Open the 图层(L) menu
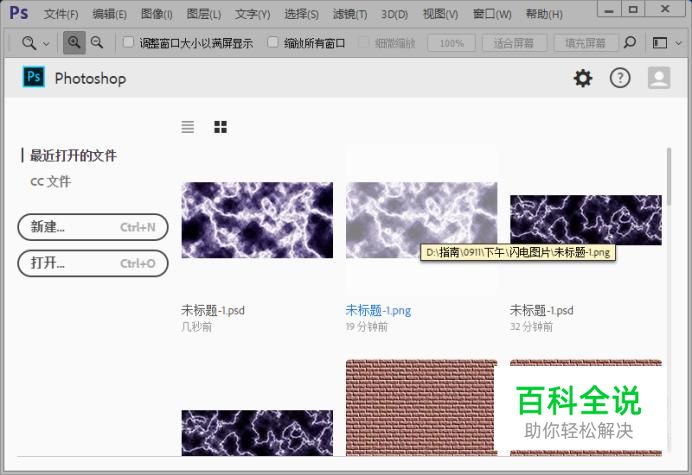Viewport: 692px width, 475px height. coord(203,14)
